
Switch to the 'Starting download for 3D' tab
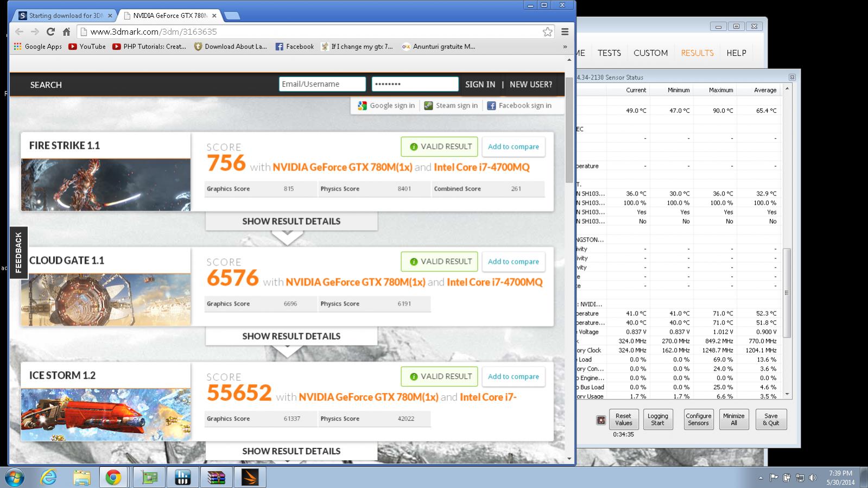pyautogui.click(x=64, y=16)
